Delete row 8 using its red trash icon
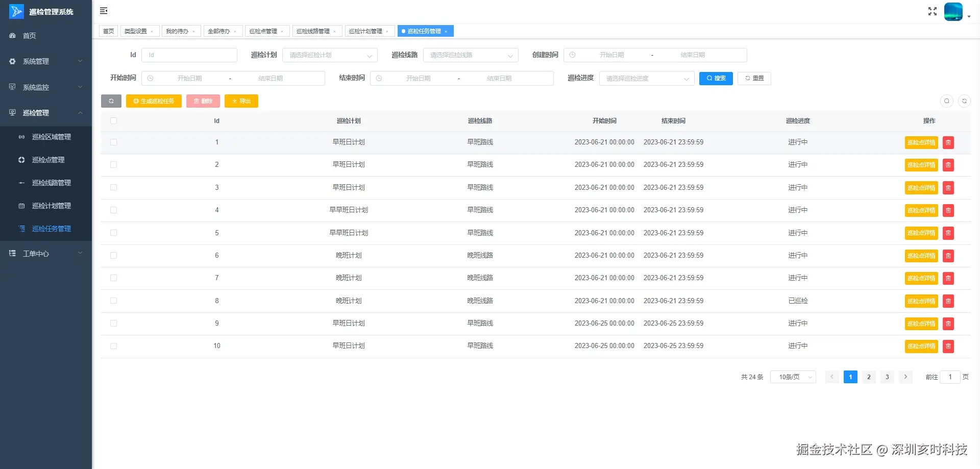The width and height of the screenshot is (980, 469). click(948, 301)
